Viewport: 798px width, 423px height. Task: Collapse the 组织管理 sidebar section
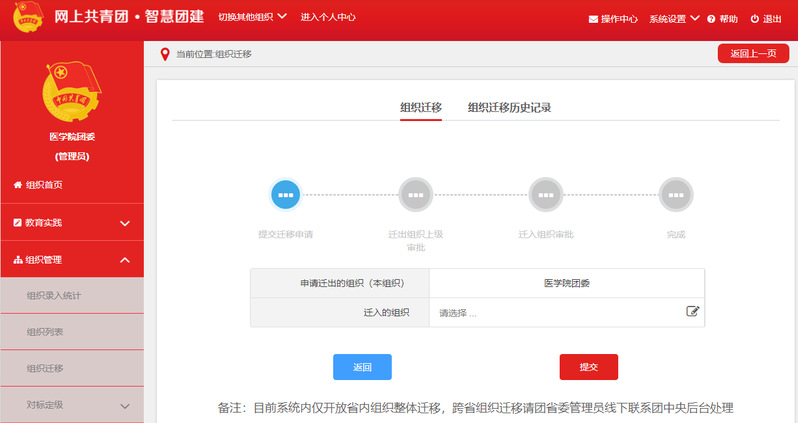(x=72, y=260)
